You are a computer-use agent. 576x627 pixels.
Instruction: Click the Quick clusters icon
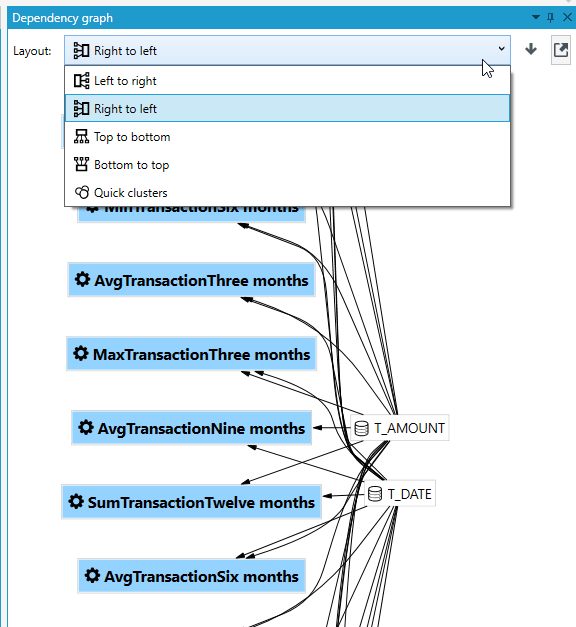tap(82, 192)
